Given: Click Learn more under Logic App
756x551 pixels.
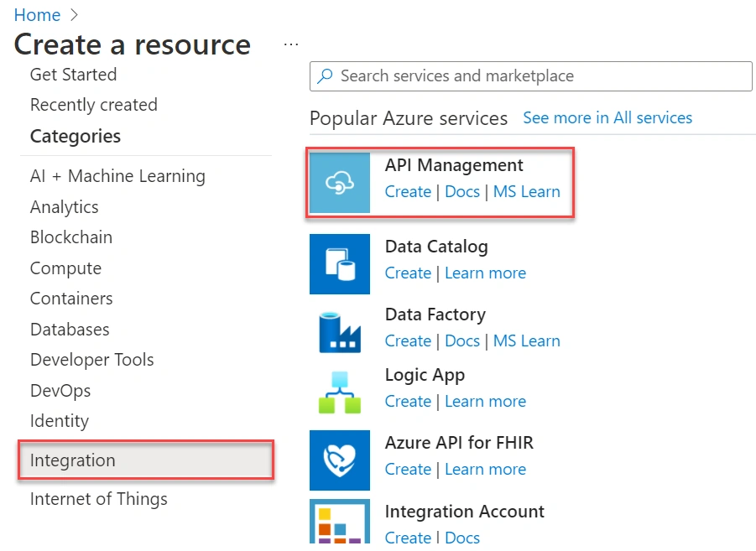Looking at the screenshot, I should click(x=485, y=402).
